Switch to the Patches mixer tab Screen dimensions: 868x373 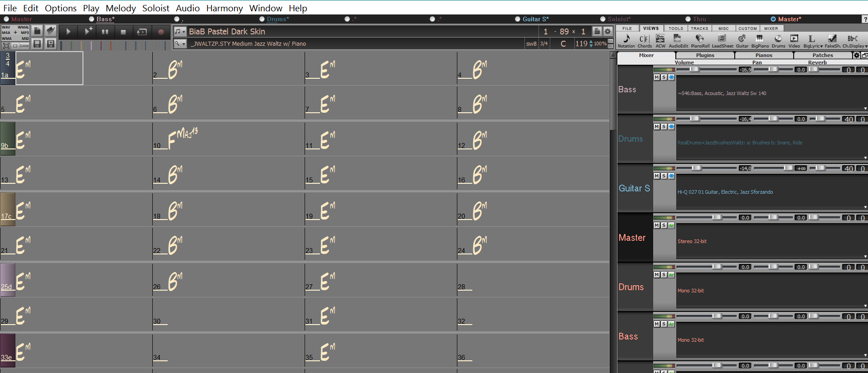pos(823,55)
